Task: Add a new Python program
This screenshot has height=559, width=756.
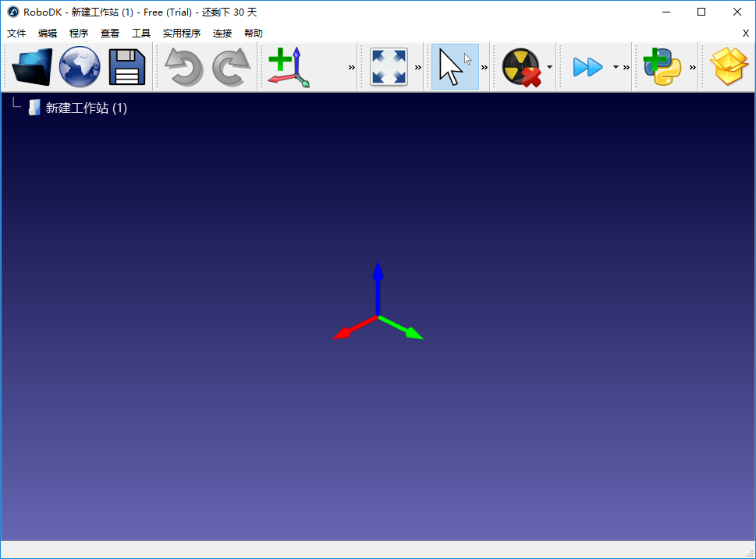Action: [662, 67]
